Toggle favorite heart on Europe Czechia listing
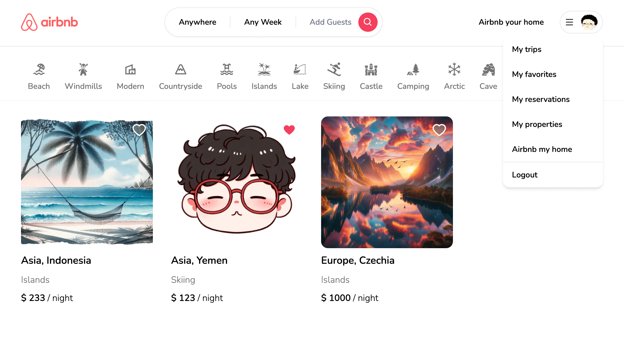The width and height of the screenshot is (624, 364). [439, 129]
